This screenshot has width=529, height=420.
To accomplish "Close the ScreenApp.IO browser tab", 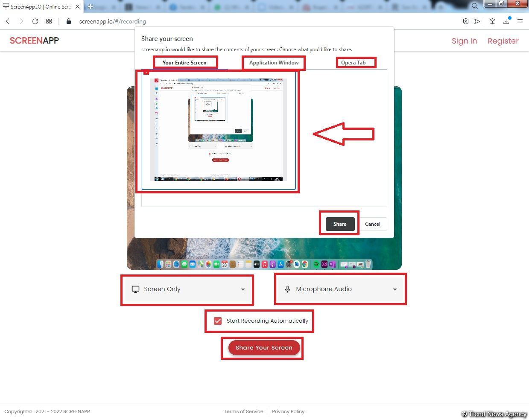I will (x=77, y=6).
